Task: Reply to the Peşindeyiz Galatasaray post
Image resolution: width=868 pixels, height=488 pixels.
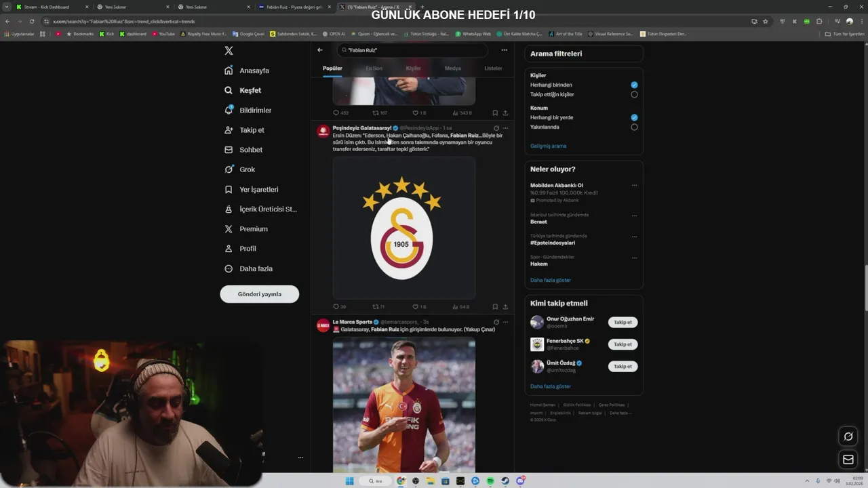Action: [x=339, y=307]
